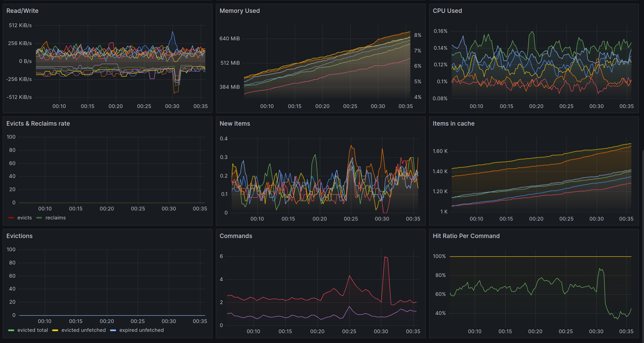The image size is (644, 343).
Task: Click the "0.3" axis label in New Items
Action: point(224,157)
